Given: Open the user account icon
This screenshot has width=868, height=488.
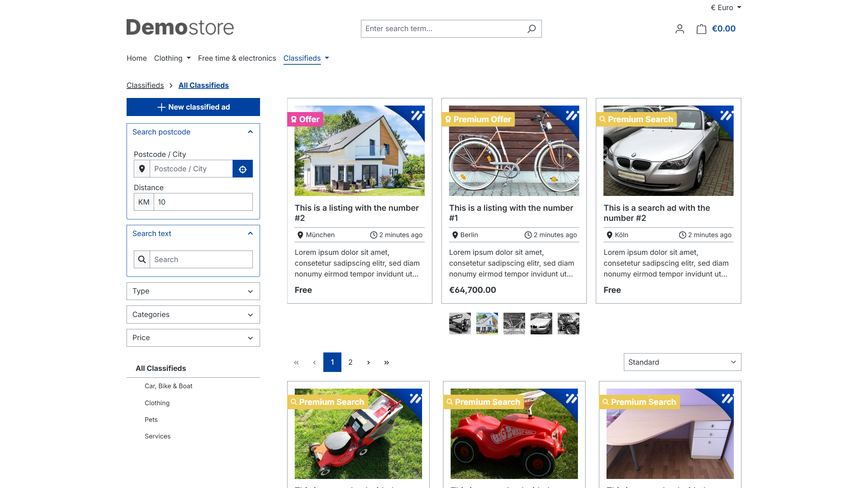Looking at the screenshot, I should 680,29.
